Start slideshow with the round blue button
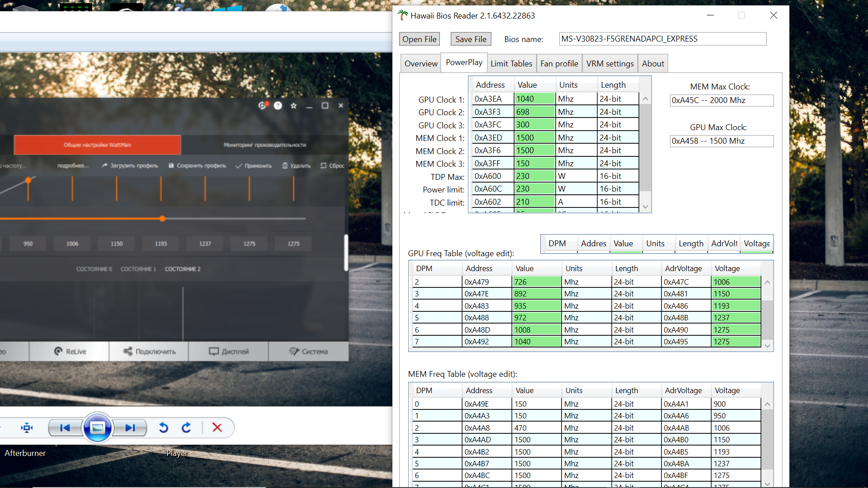 [x=97, y=427]
